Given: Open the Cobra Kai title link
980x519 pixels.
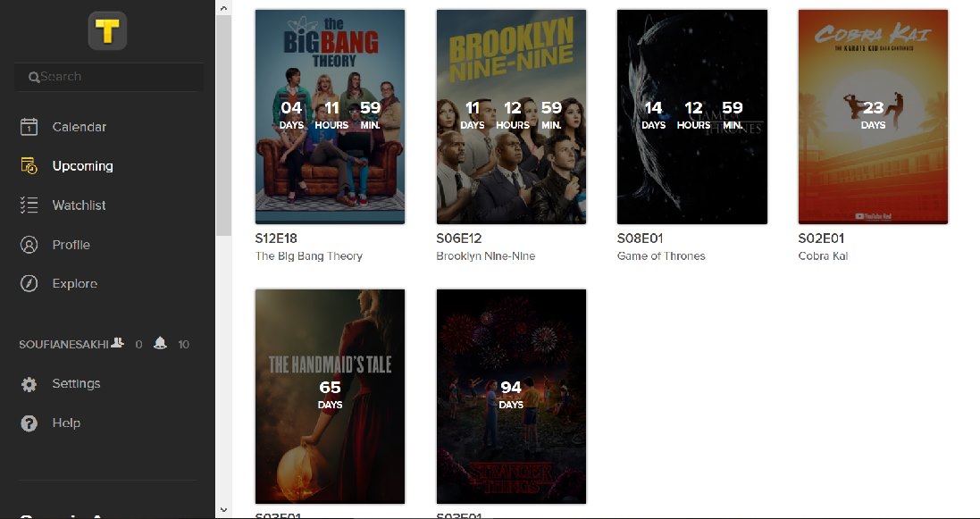Looking at the screenshot, I should pyautogui.click(x=823, y=255).
